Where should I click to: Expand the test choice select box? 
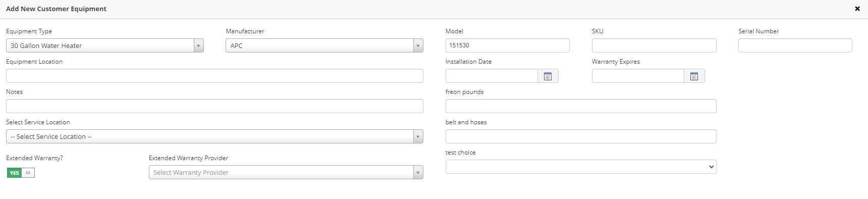tap(581, 167)
